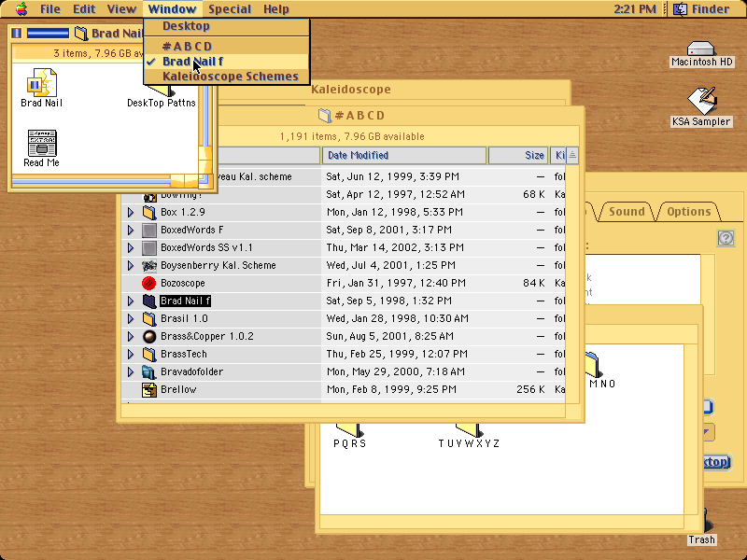Click the date Sat, Sep 5, 1998, 1:32 PM

388,301
